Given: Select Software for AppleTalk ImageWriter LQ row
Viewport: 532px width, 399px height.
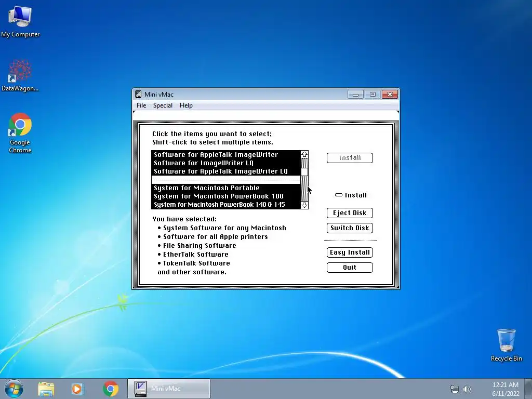Looking at the screenshot, I should point(226,171).
